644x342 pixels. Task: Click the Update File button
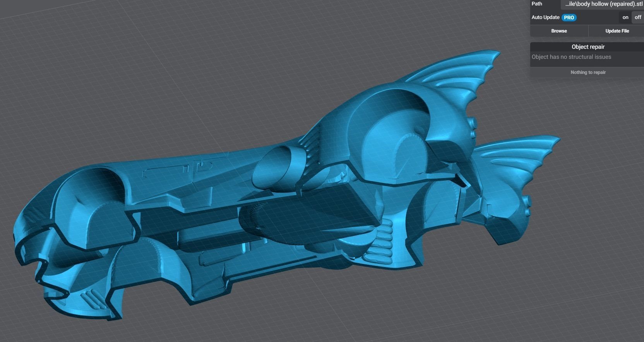tap(617, 31)
